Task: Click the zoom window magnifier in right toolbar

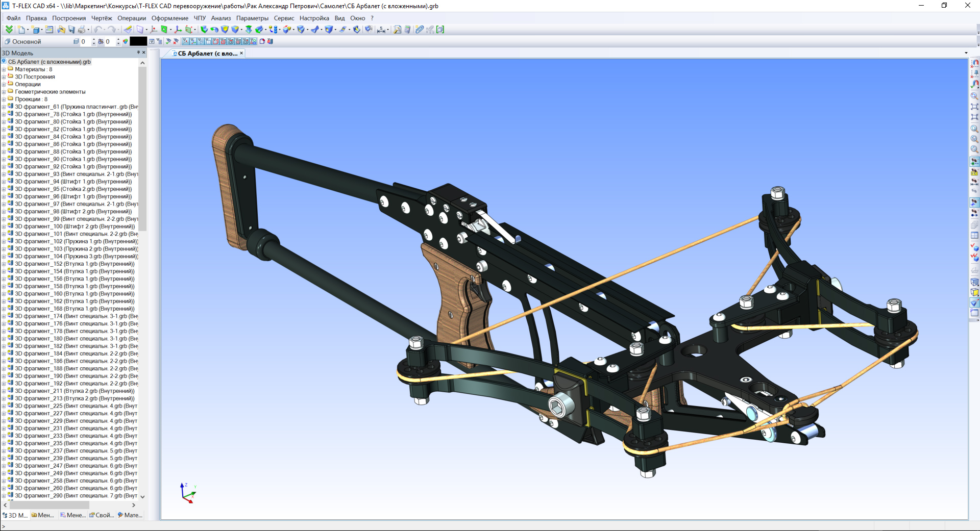Action: [x=974, y=96]
